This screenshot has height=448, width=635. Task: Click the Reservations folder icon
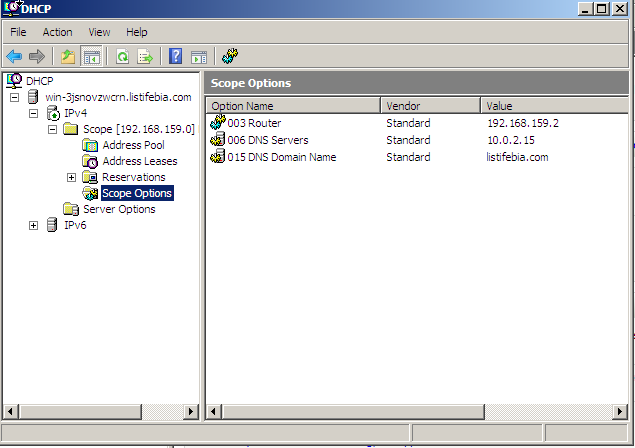pyautogui.click(x=90, y=177)
